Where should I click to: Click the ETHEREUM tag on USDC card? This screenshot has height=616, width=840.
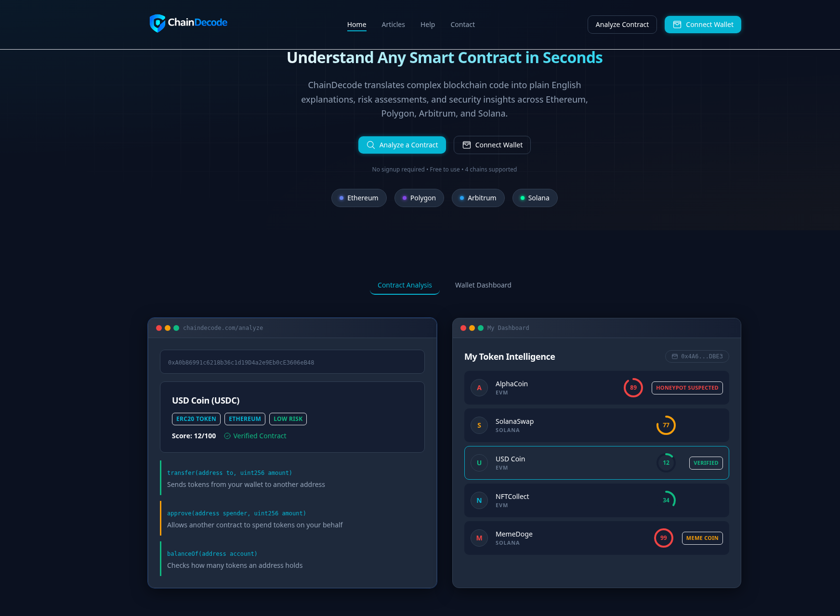click(245, 419)
